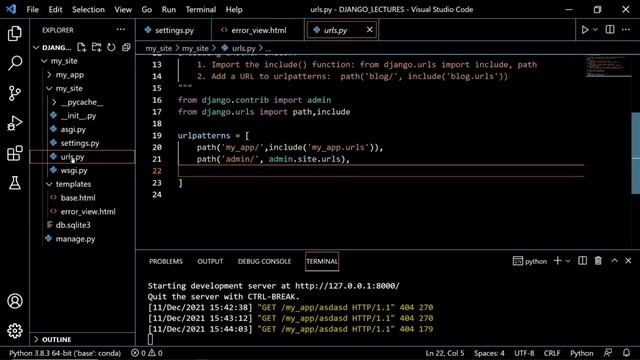Open the Run menu

tap(169, 9)
